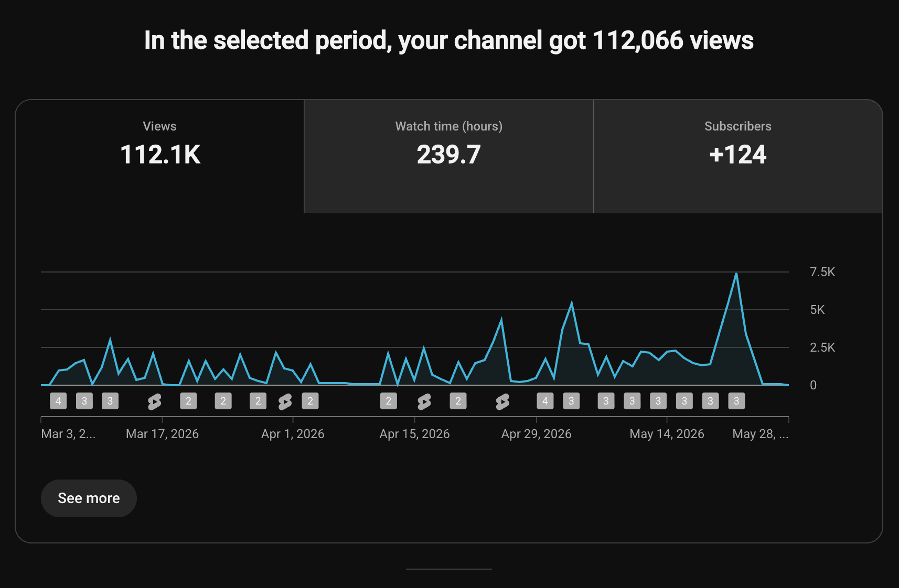Select the '2' badge just before Apr 15, 2026
Image resolution: width=899 pixels, height=588 pixels.
coord(389,401)
